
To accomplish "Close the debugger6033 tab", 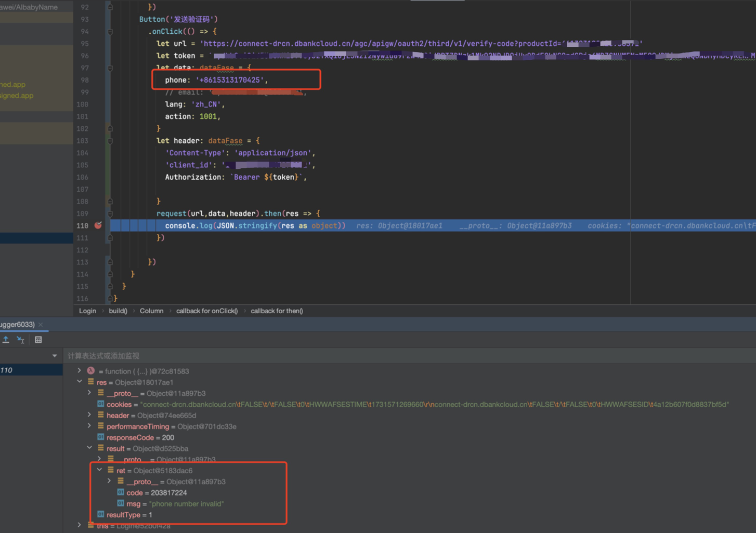I will tap(41, 325).
